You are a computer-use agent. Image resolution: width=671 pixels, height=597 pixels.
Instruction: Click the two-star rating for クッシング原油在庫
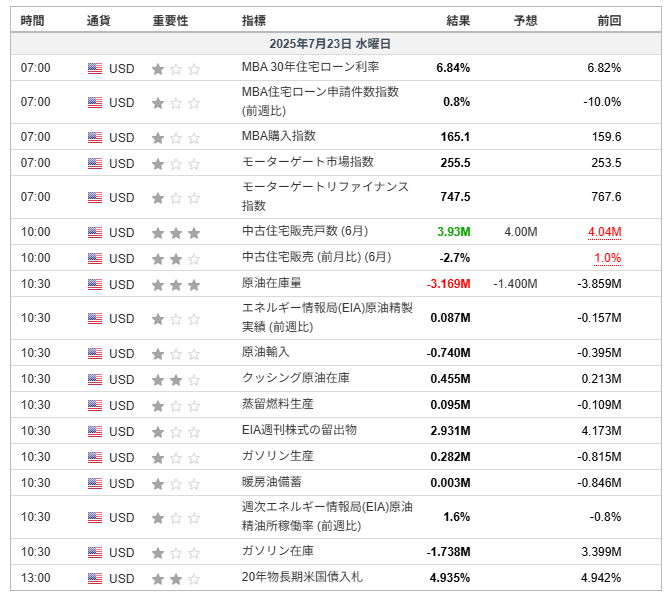(x=176, y=380)
